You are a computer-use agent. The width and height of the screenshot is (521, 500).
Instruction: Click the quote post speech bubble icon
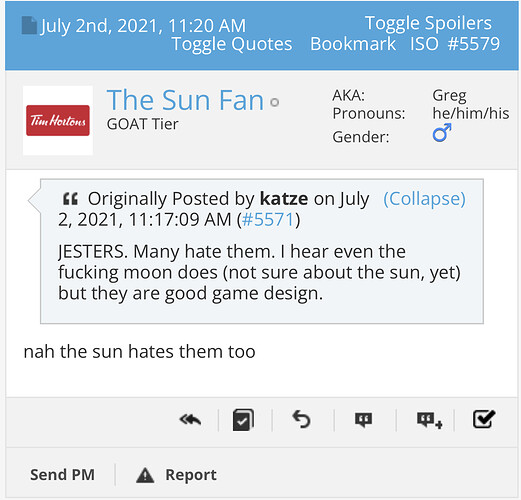pos(363,420)
